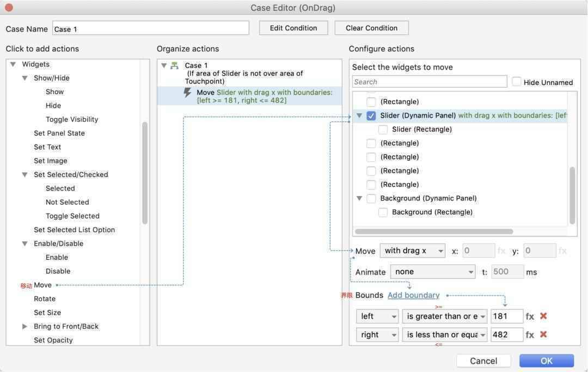Viewport: 588px width, 372px height.
Task: Add the Set Opacity action
Action: [53, 340]
